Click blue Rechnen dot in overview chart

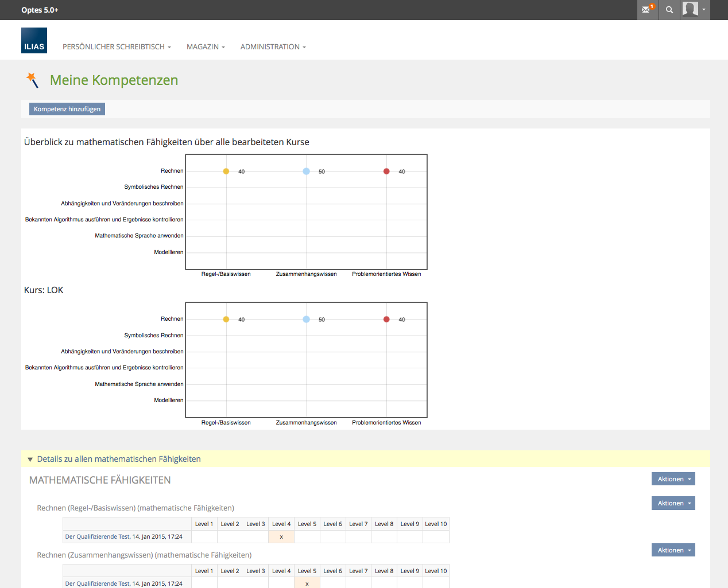[306, 172]
